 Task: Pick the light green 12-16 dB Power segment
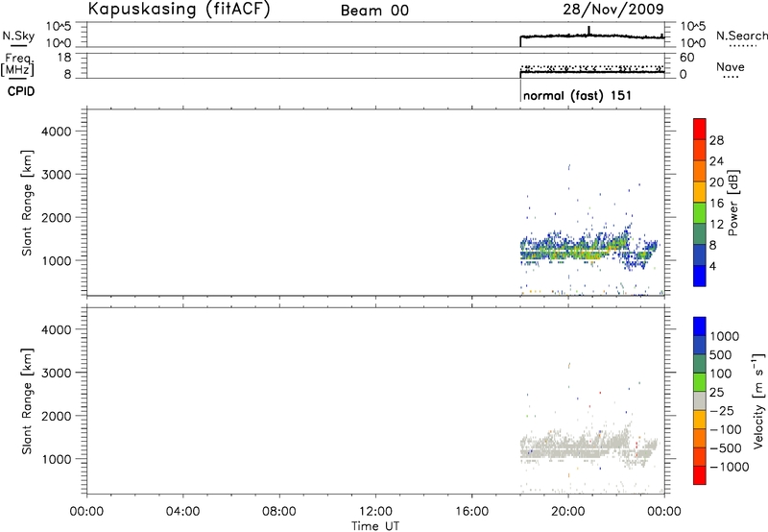[x=700, y=213]
